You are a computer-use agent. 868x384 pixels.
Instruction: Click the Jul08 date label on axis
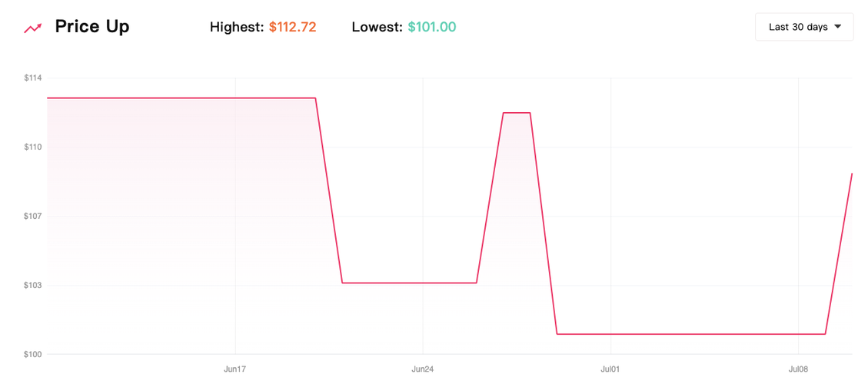tap(798, 369)
